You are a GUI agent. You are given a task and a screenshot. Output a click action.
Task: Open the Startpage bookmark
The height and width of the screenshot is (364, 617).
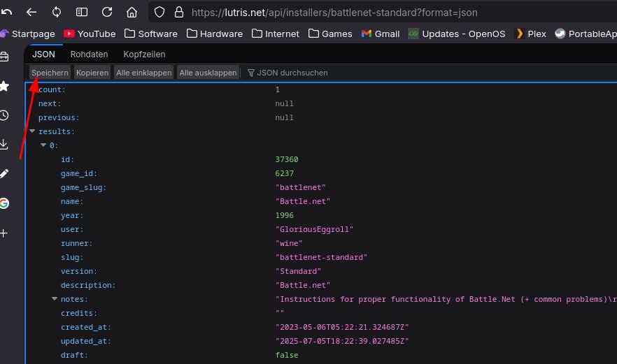click(x=27, y=34)
